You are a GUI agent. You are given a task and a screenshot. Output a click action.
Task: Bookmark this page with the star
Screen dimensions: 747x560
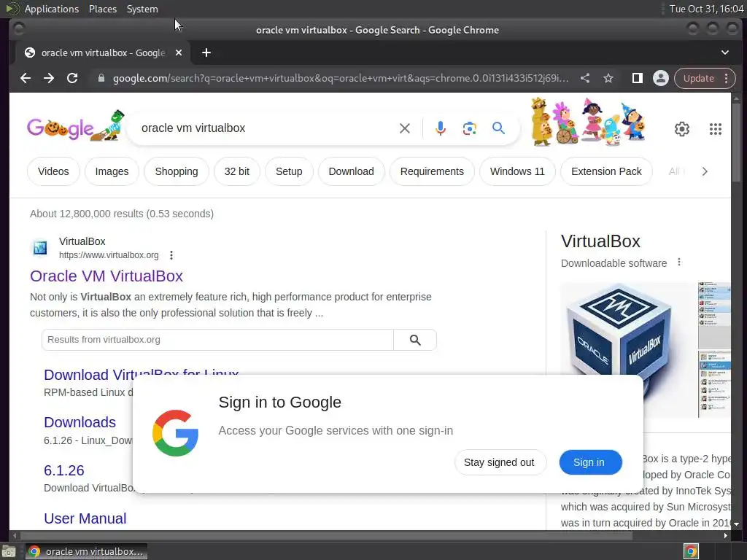[x=608, y=78]
